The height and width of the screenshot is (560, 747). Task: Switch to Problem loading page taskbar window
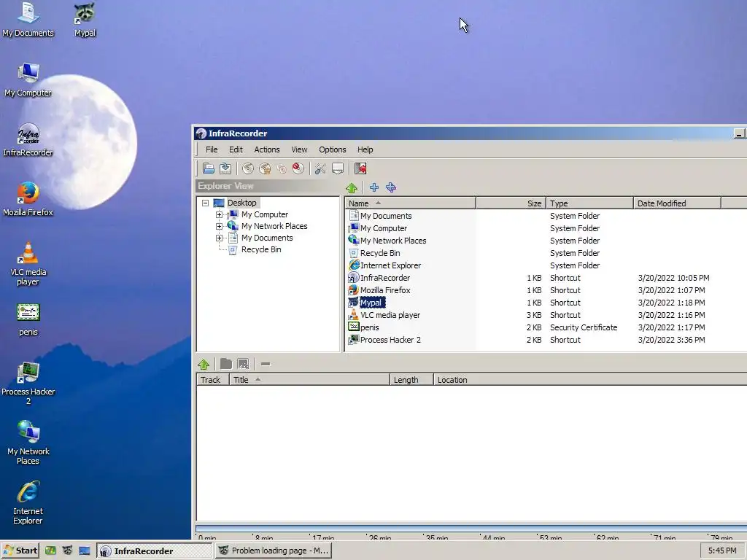click(x=274, y=551)
